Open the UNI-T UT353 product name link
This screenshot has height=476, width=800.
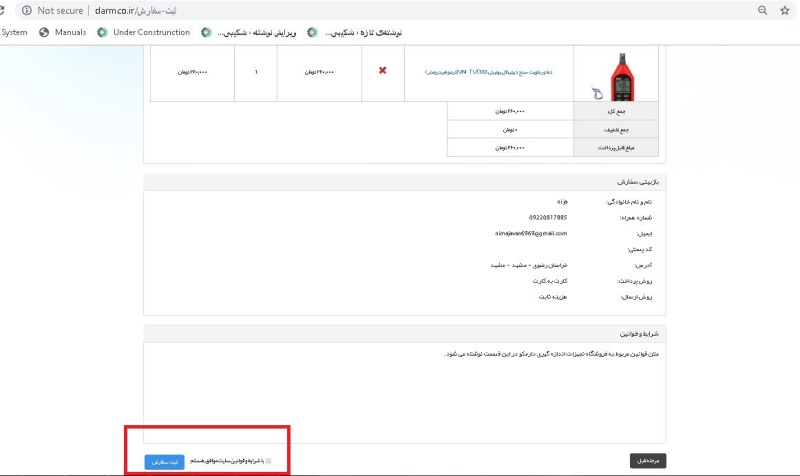pos(488,71)
